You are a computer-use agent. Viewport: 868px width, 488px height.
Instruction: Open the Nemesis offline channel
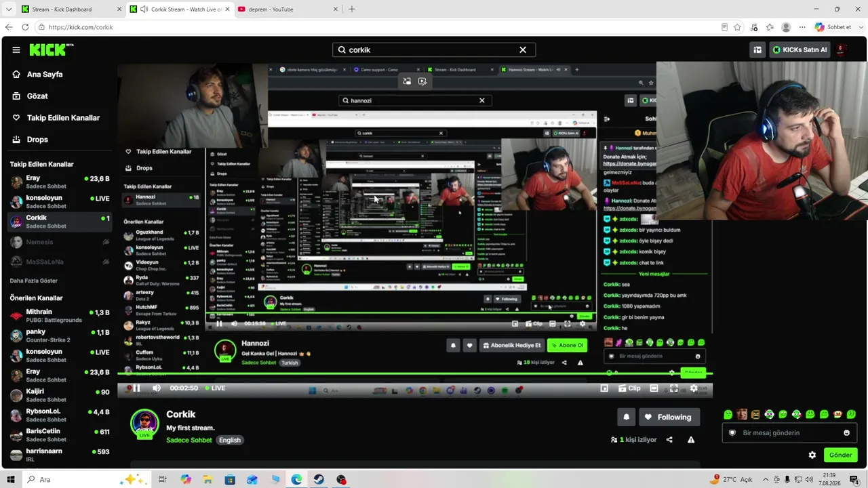tap(60, 242)
